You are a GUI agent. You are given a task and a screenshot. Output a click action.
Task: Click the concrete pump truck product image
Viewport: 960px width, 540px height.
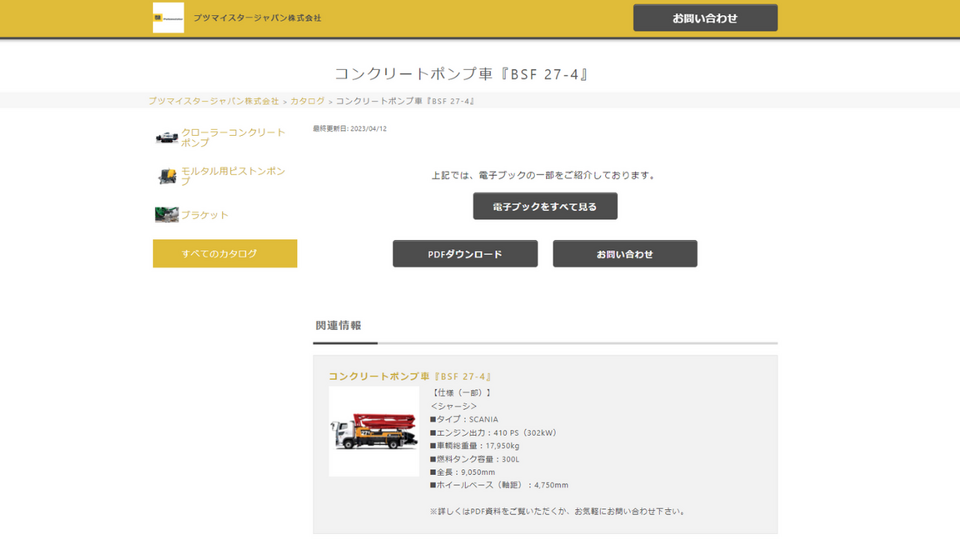pos(374,432)
